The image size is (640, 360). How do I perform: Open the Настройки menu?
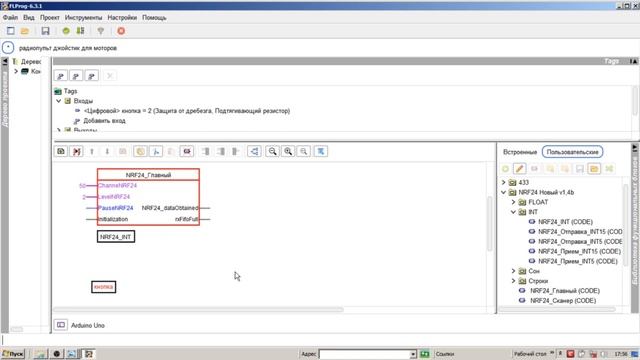122,18
